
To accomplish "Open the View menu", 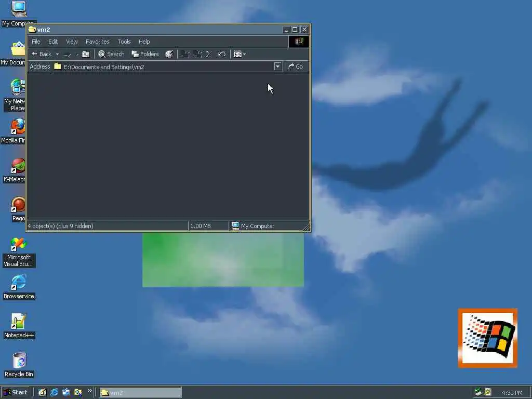I will (72, 42).
